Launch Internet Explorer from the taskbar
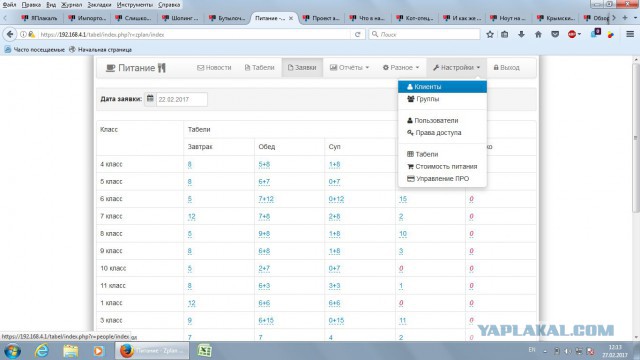The width and height of the screenshot is (640, 360). pos(42,351)
